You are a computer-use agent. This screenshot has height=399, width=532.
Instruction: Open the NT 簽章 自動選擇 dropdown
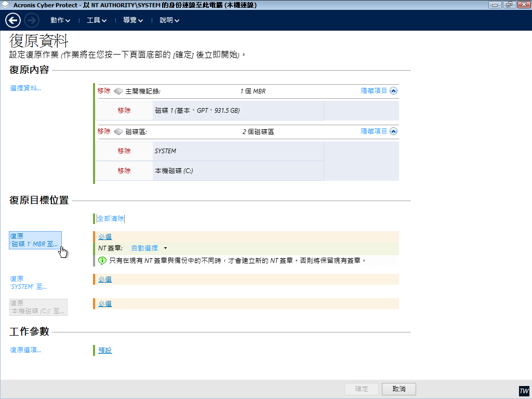pos(149,248)
